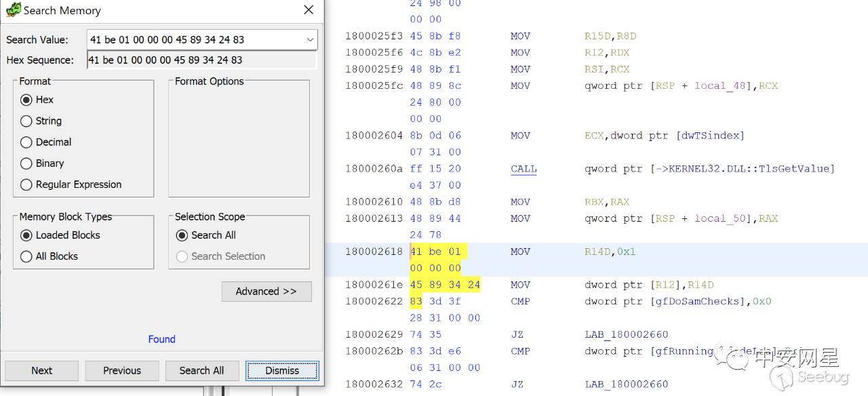Click the highlighted bytes at address 180002618
The image size is (868, 396).
(x=438, y=252)
